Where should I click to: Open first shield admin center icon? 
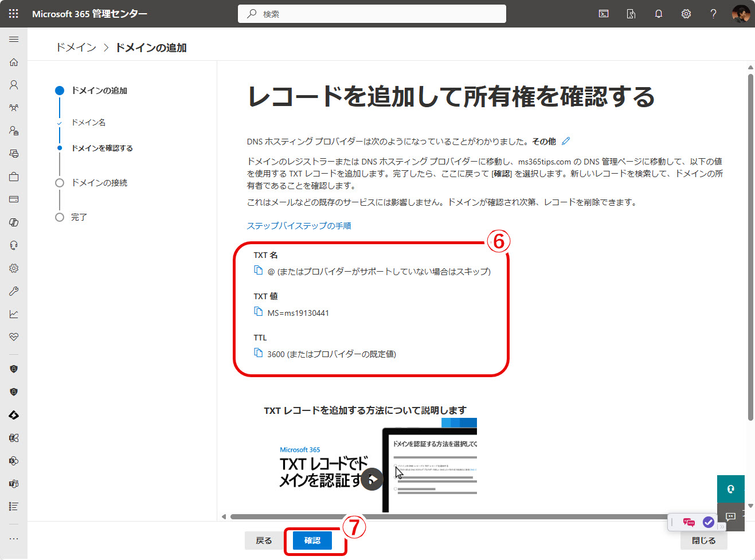tap(14, 369)
